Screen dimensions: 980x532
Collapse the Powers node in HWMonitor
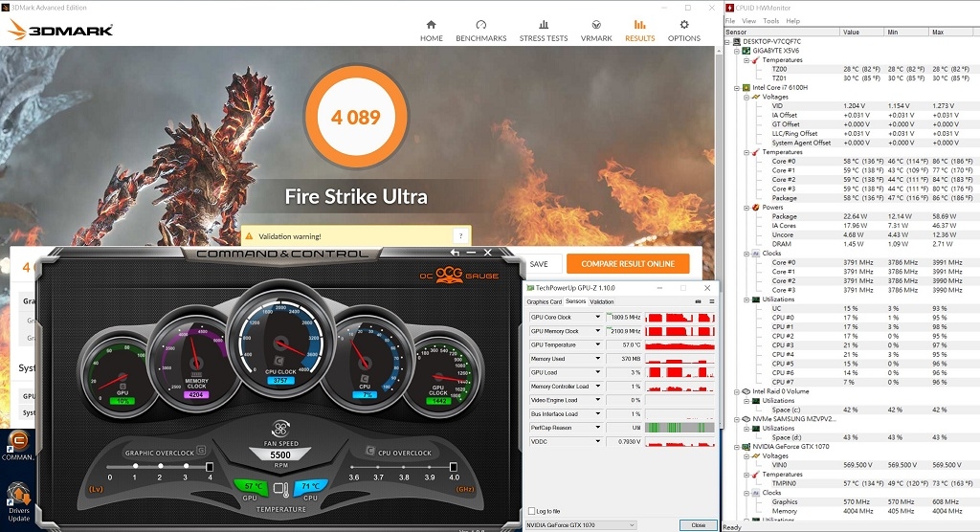pos(746,207)
